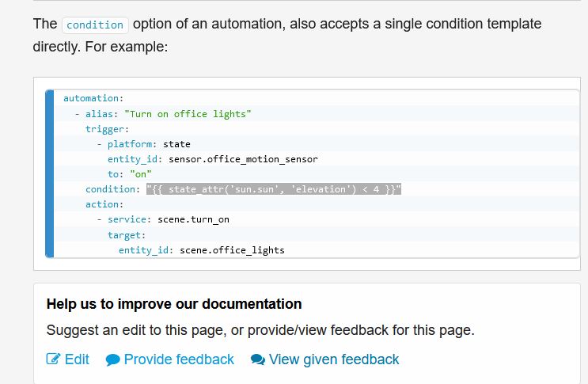Viewport: 588px width, 384px height.
Task: Click the inline 'condition' code tag
Action: [95, 25]
